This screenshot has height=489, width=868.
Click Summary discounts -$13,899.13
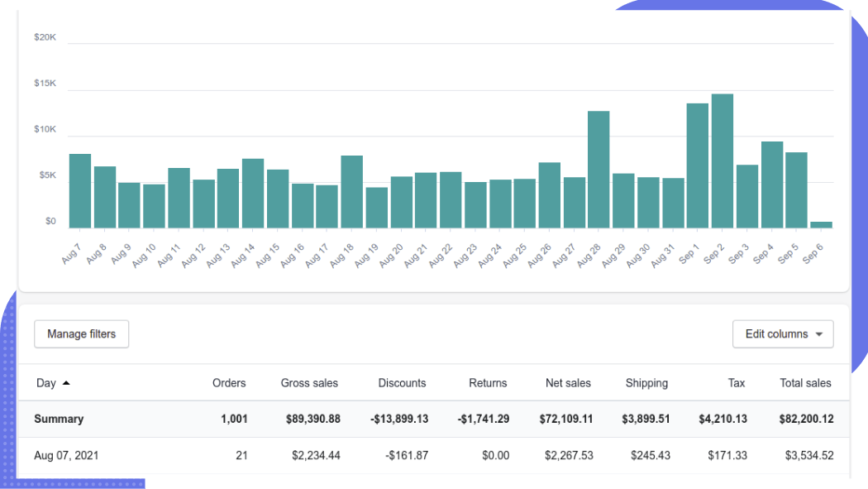coord(399,419)
